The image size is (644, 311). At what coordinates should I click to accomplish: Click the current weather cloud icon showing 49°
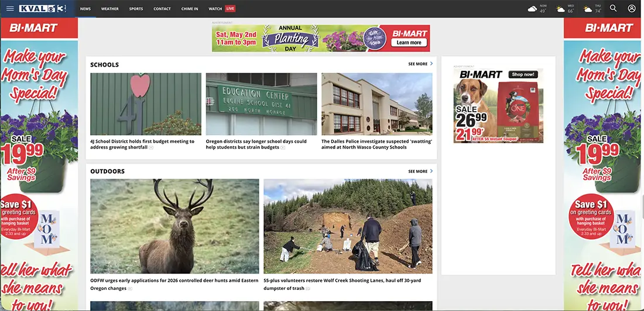(x=532, y=9)
